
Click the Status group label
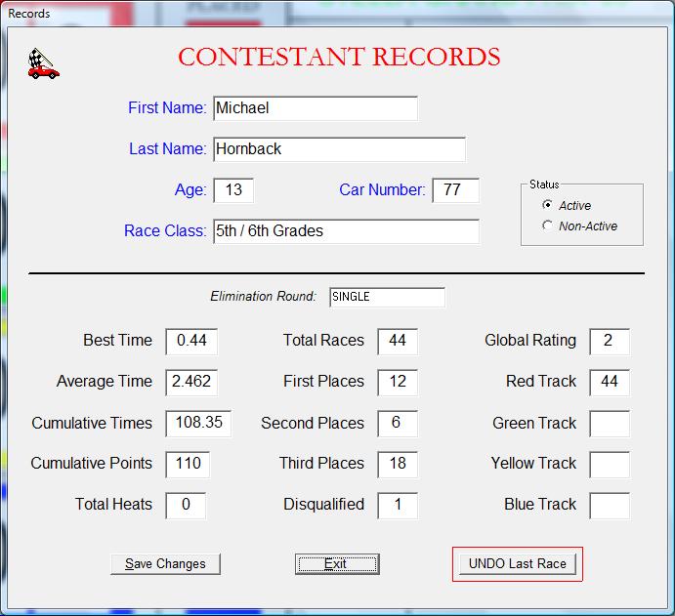(x=544, y=185)
